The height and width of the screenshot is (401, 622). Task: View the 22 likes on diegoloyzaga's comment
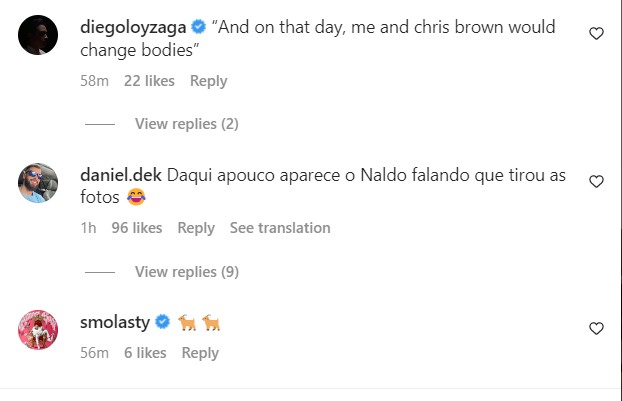149,81
